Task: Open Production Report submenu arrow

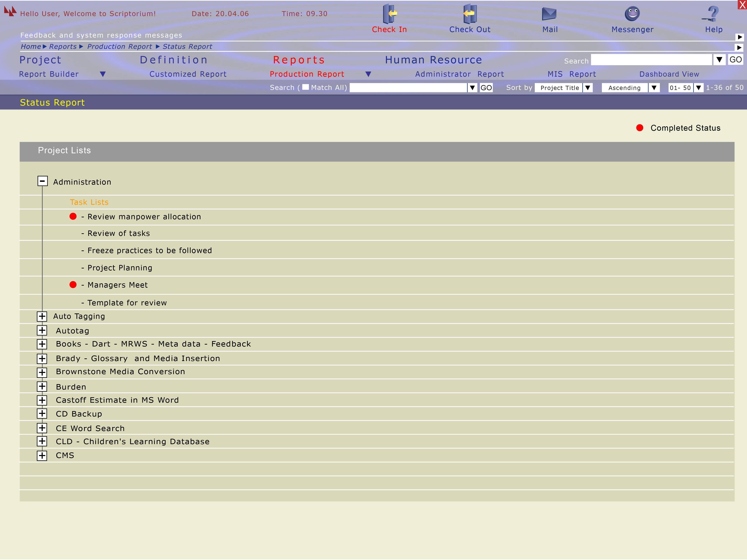Action: click(x=369, y=74)
